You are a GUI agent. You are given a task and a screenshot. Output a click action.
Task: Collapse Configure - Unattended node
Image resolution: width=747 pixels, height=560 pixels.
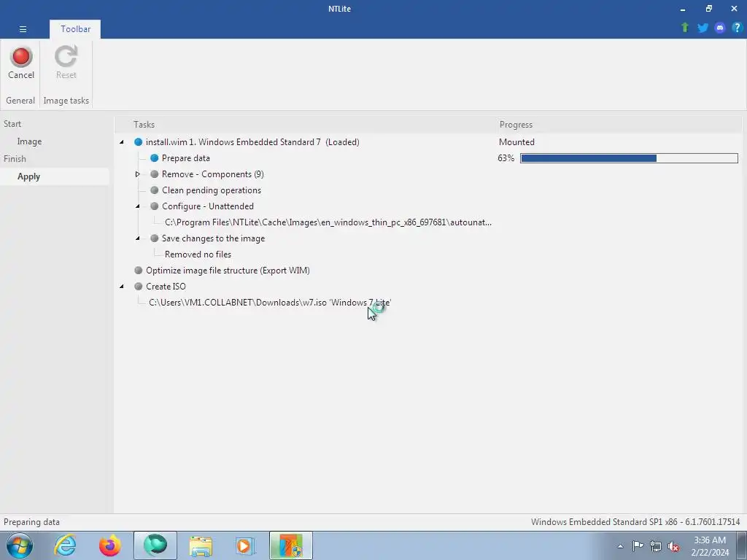[138, 206]
